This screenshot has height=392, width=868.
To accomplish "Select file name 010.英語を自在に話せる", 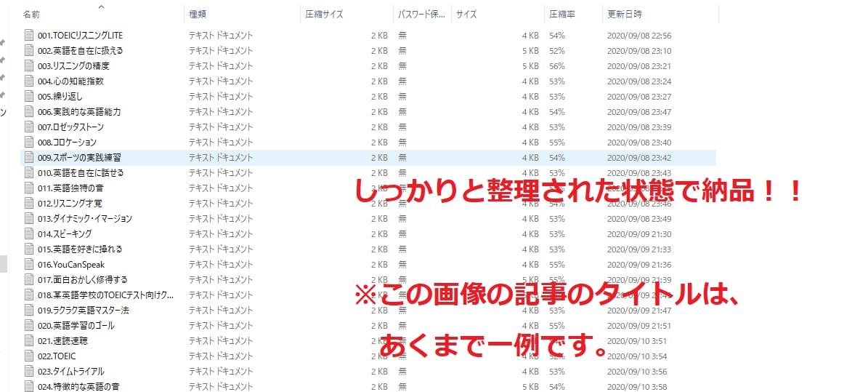I will coord(81,172).
